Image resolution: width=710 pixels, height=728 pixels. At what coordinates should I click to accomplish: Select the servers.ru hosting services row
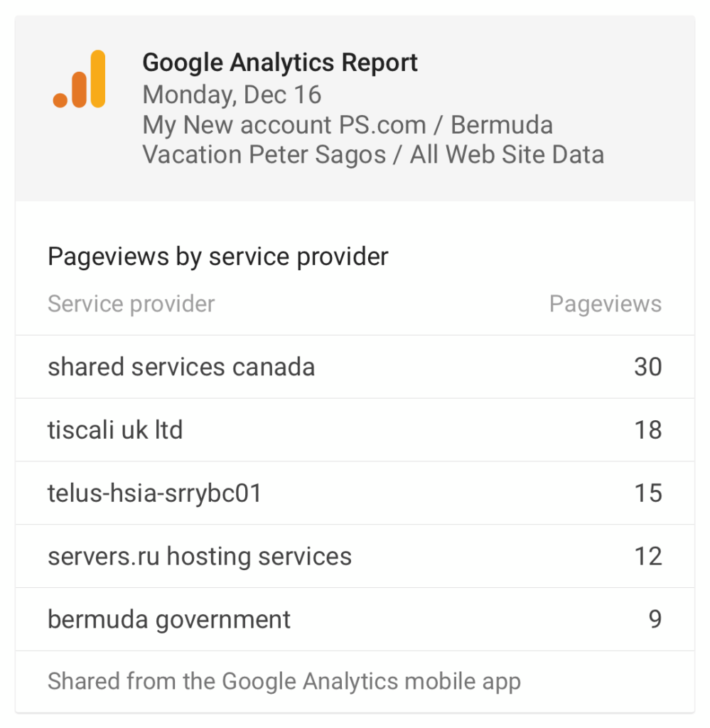355,556
